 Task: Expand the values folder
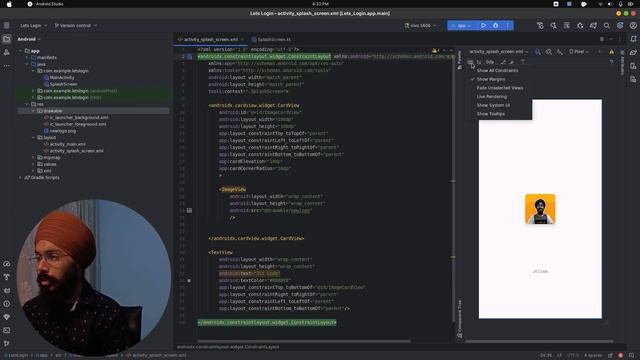33,164
